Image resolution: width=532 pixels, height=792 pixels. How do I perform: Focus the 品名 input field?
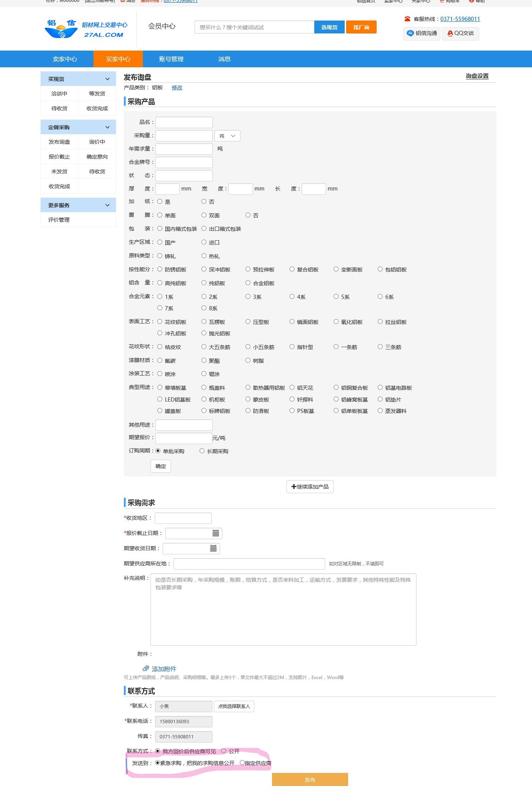(x=184, y=122)
